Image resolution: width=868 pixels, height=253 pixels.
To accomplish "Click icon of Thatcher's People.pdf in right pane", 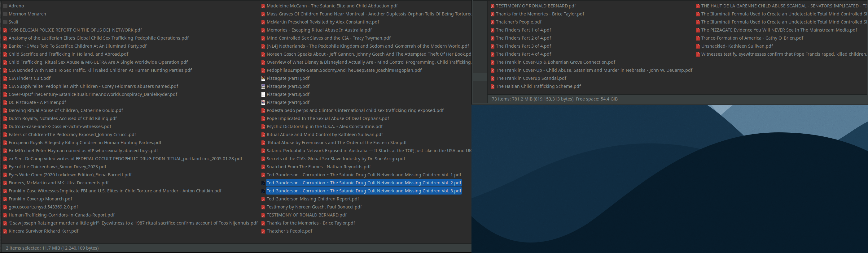I will [492, 22].
